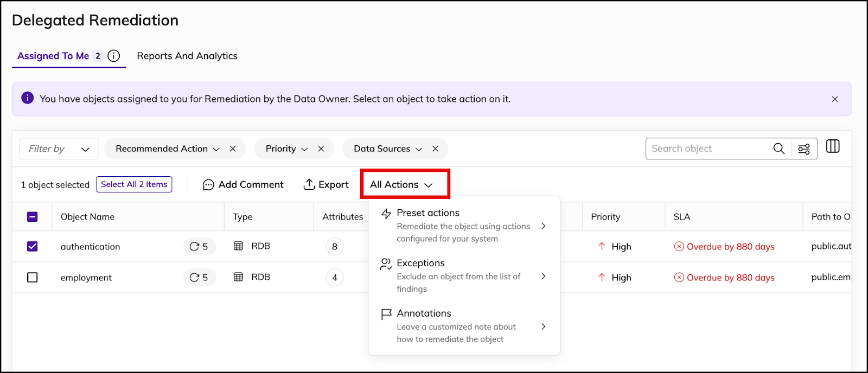Open the column chooser icon

(833, 146)
